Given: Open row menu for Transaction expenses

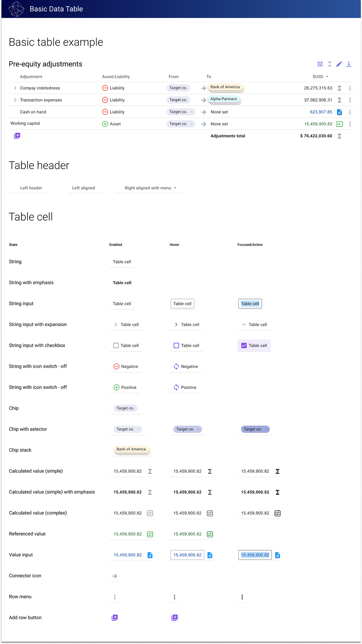Looking at the screenshot, I should point(350,100).
